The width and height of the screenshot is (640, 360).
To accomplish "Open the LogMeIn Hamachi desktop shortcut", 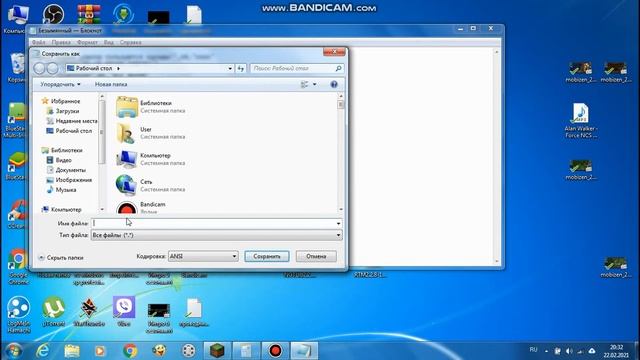I will point(18,314).
